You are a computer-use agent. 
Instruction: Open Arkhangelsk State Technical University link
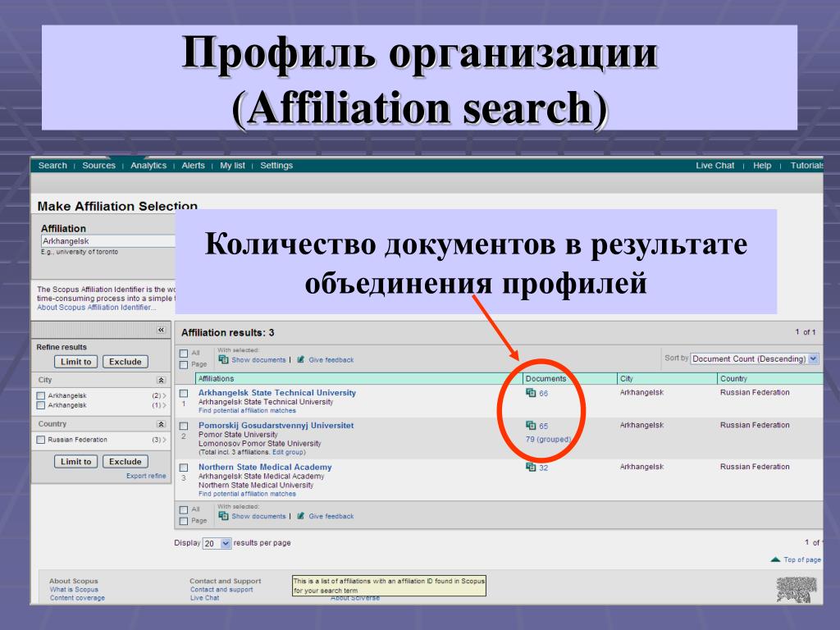point(277,393)
